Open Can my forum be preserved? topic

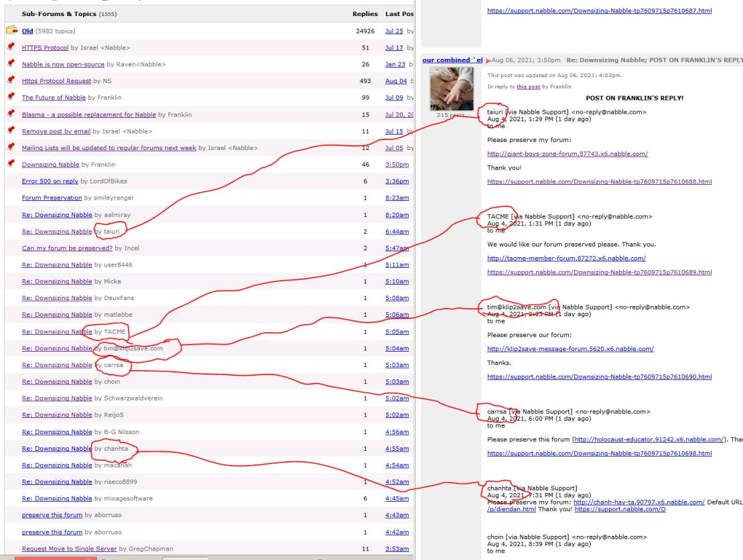[x=67, y=249]
